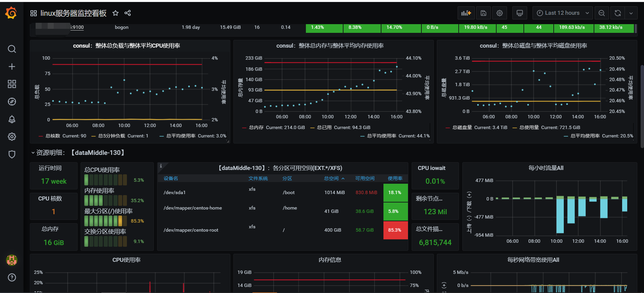Viewport: 644px width, 293px height.
Task: Open the Dashboards grid icon in the sidebar
Action: click(x=12, y=84)
